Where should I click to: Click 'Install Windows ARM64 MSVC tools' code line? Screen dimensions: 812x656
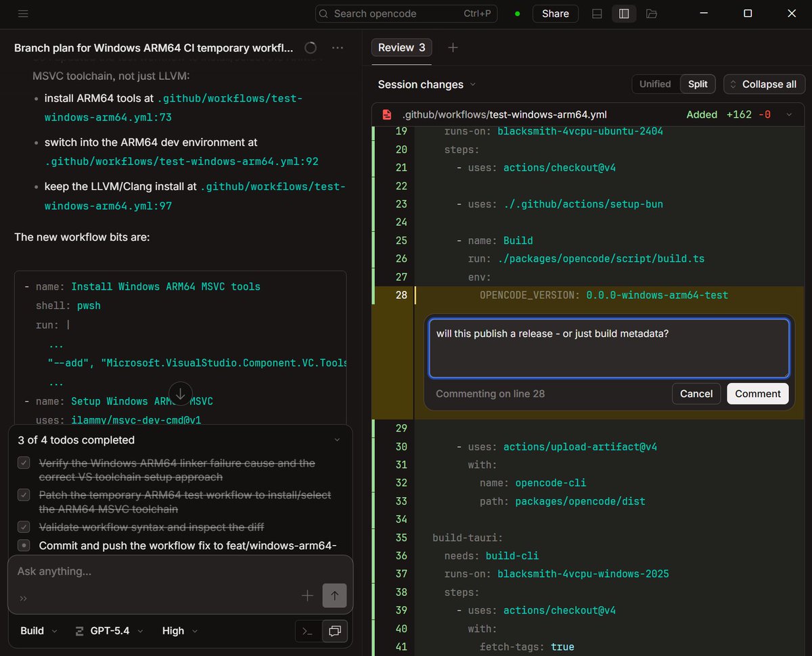pos(166,287)
